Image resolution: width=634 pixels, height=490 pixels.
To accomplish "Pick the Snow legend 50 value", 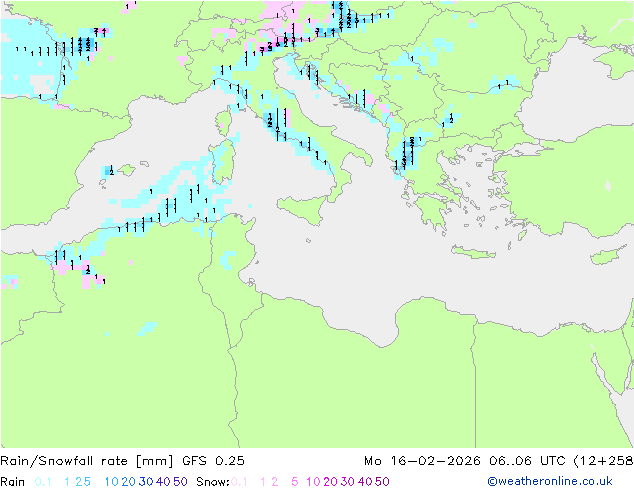I will tap(382, 482).
